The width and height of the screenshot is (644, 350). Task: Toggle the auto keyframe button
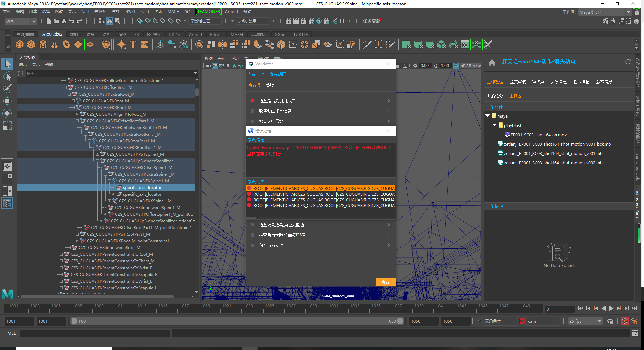point(624,321)
